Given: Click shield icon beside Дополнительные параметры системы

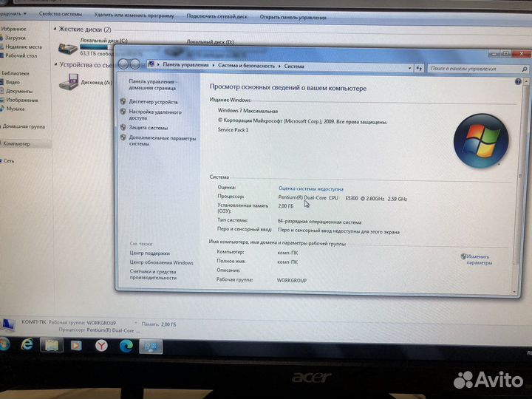Looking at the screenshot, I should coord(123,137).
